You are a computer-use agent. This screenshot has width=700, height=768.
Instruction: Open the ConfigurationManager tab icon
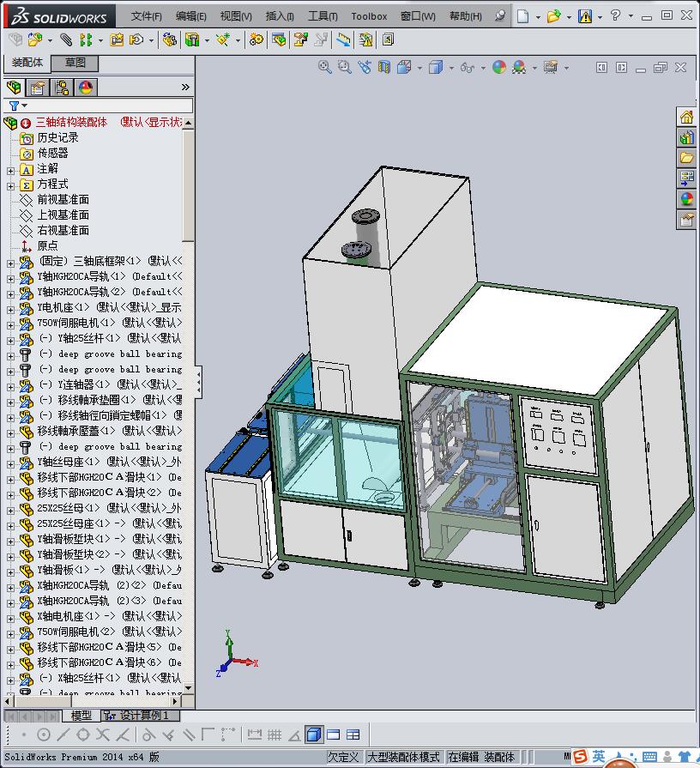pyautogui.click(x=62, y=88)
